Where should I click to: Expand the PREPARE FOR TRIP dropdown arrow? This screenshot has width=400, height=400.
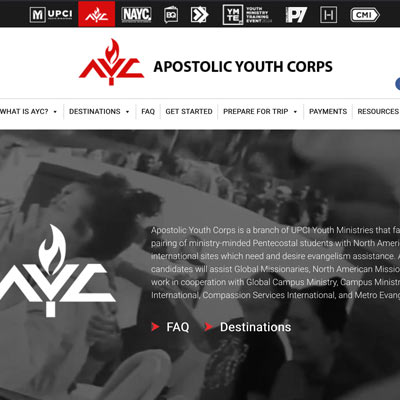(295, 112)
